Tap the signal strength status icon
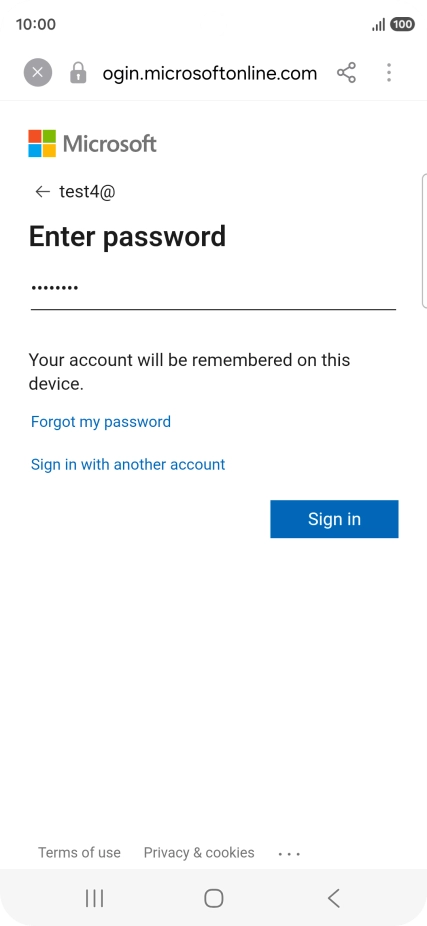Screen dimensions: 427x926 point(379,25)
